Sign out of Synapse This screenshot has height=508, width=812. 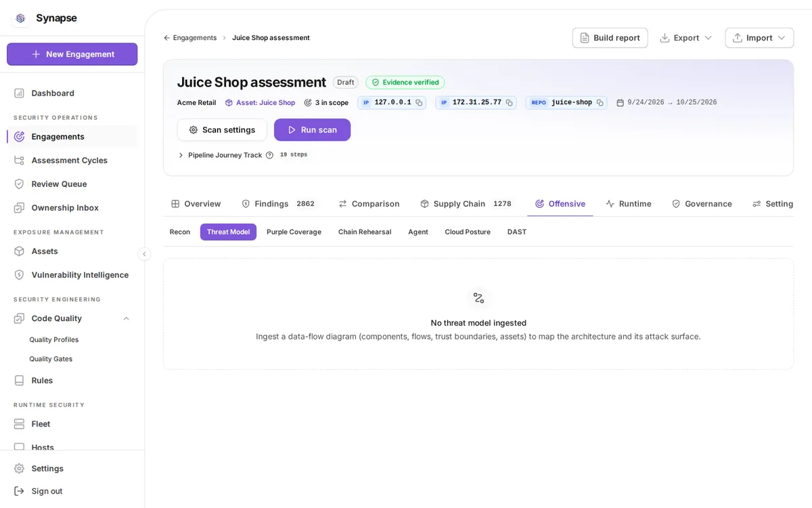(x=72, y=490)
